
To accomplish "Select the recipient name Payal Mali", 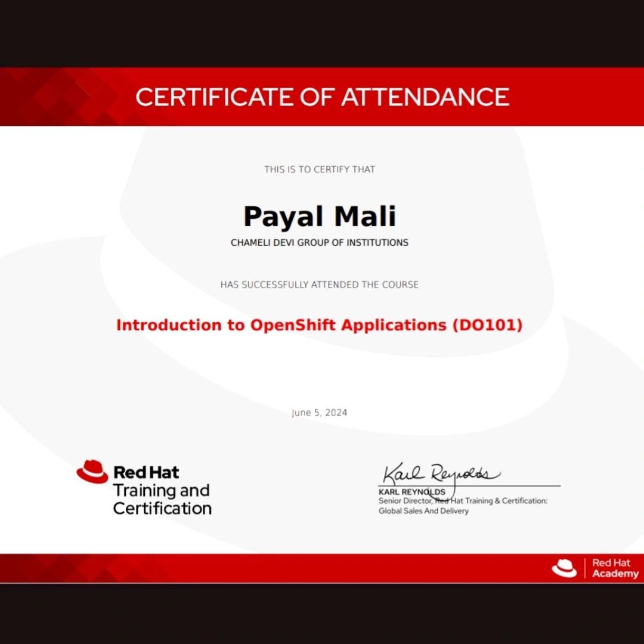I will pos(321,216).
